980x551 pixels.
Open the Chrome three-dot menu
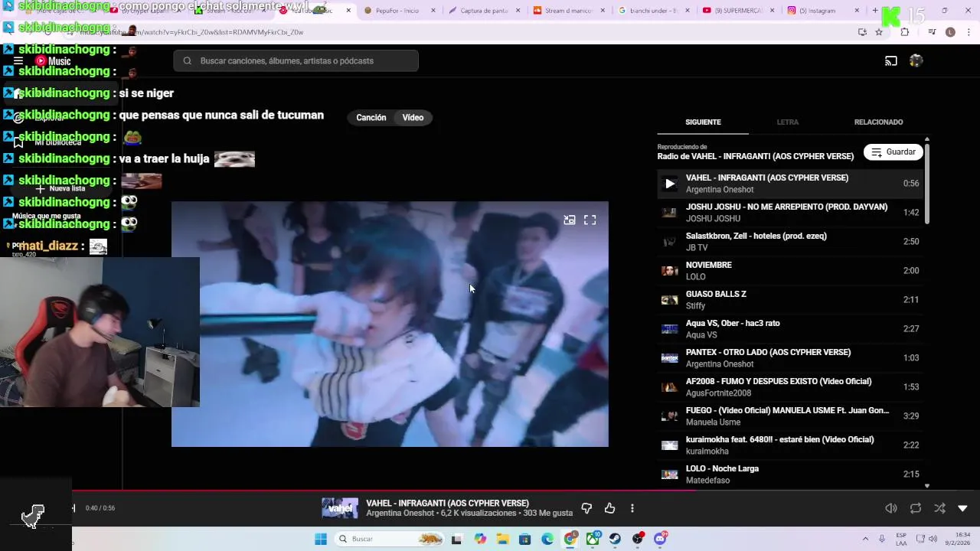[x=967, y=32]
